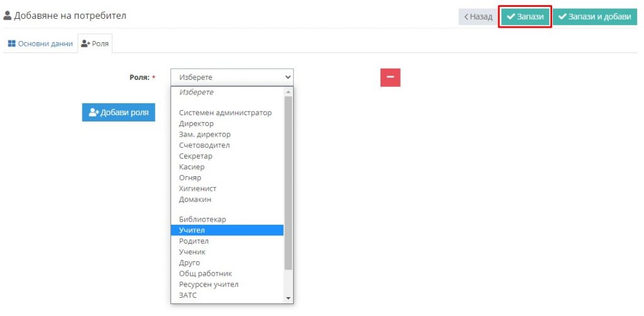Image resolution: width=644 pixels, height=316 pixels.
Task: Click the dropdown list scrollbar thumb
Action: point(289,183)
